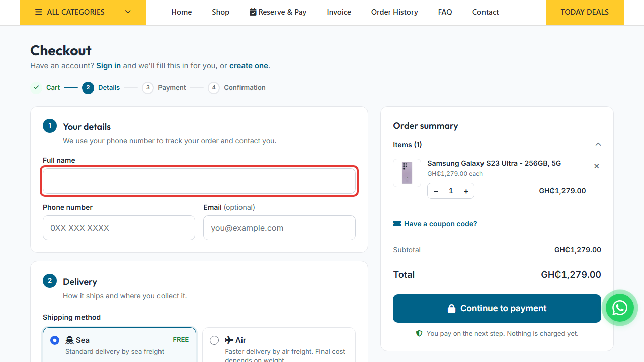Viewport: 644px width, 362px height.
Task: Open the Invoice page
Action: pos(339,12)
